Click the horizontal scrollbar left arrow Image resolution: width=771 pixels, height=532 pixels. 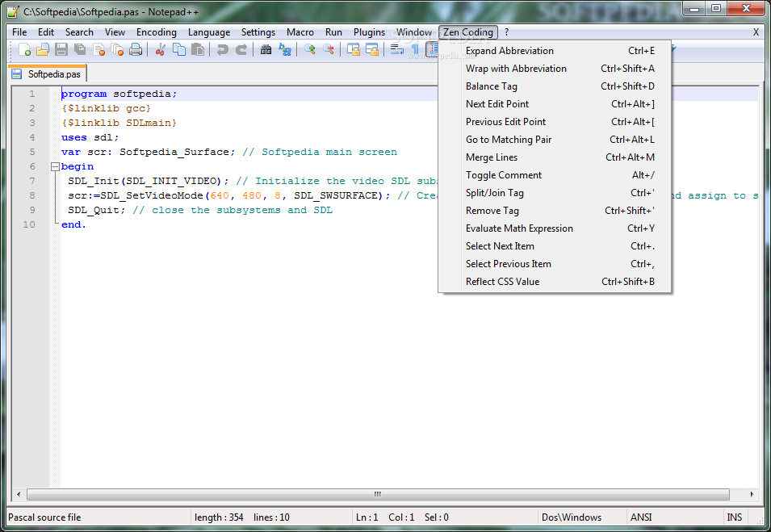point(19,494)
